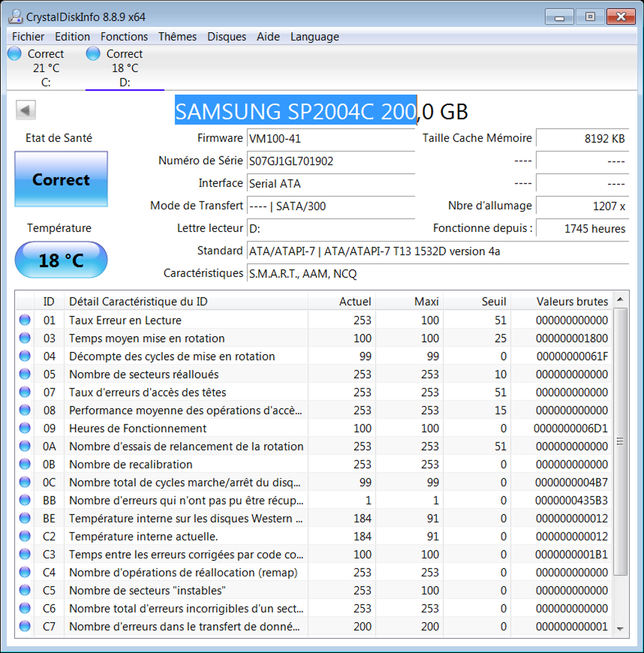This screenshot has width=644, height=653.
Task: Click the 18 °C temperature button
Action: pyautogui.click(x=61, y=260)
